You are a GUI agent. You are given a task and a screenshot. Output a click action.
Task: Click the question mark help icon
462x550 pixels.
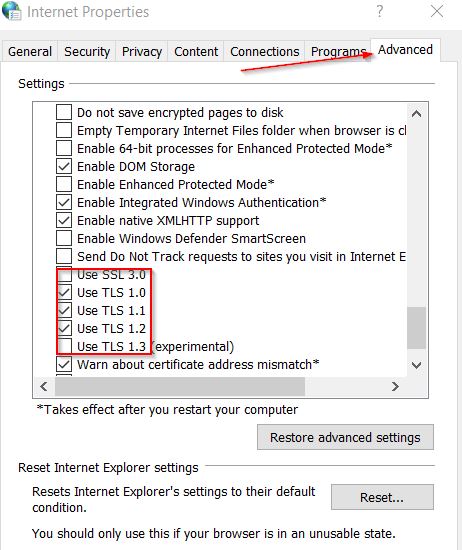(380, 12)
